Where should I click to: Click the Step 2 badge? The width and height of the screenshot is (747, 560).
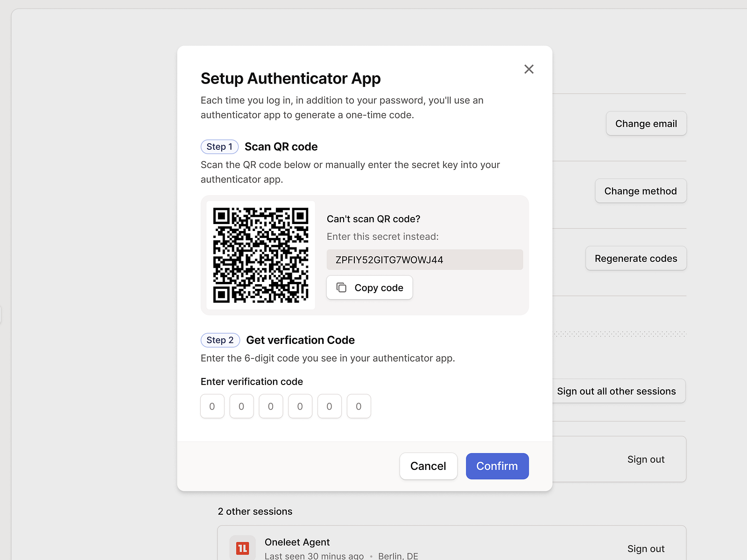click(220, 340)
